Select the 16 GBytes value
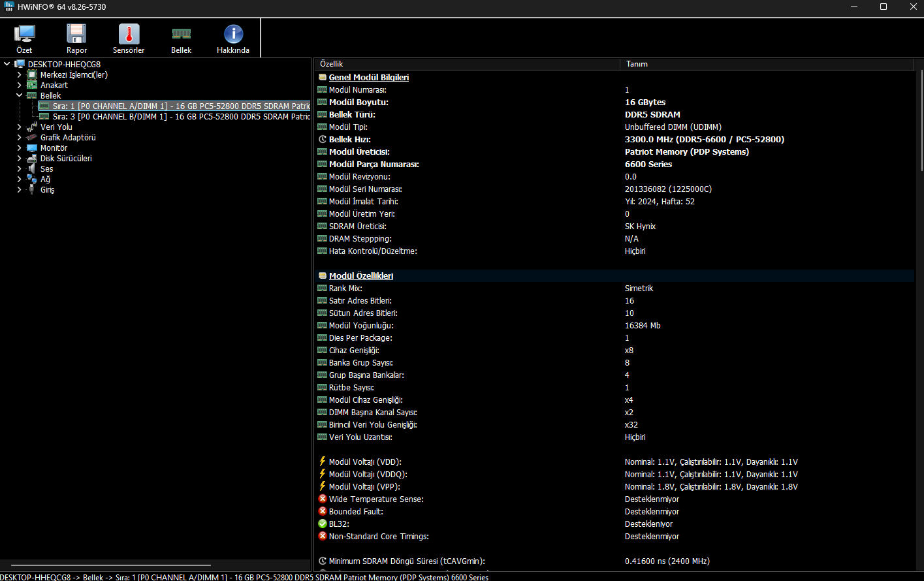The width and height of the screenshot is (924, 581). coord(645,102)
